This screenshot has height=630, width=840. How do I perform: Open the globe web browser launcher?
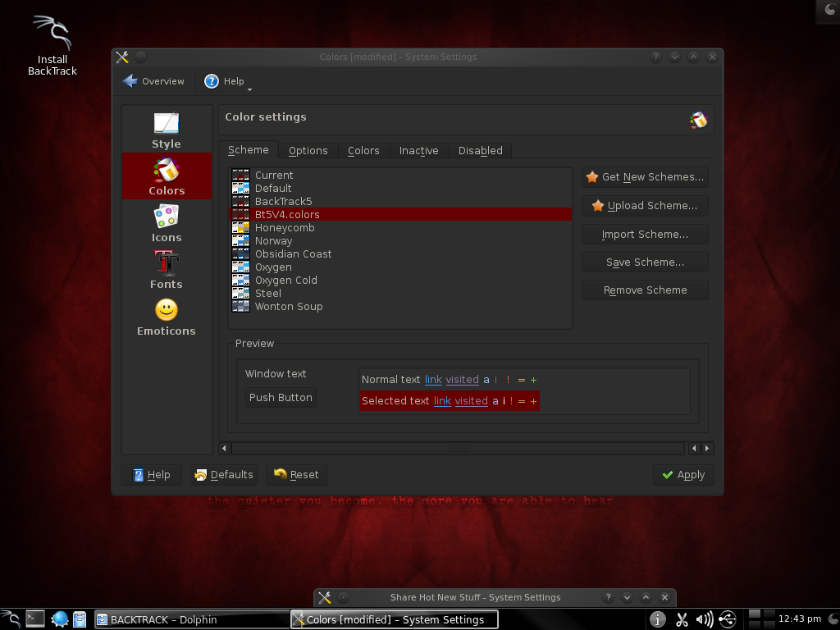click(59, 619)
